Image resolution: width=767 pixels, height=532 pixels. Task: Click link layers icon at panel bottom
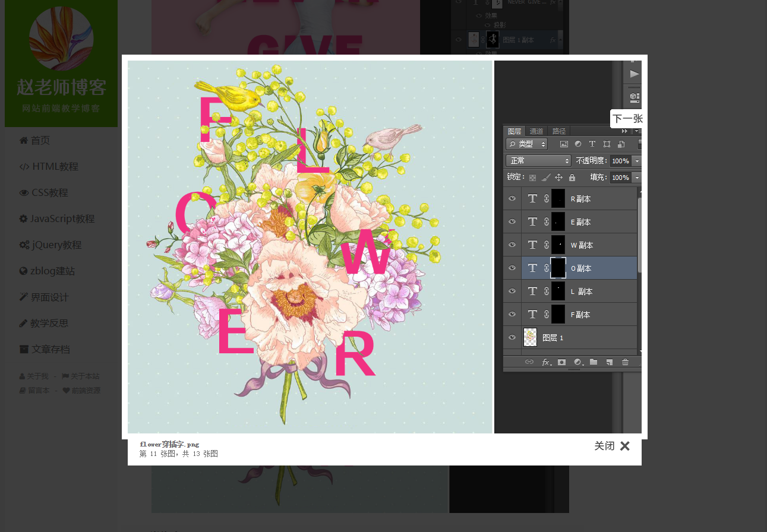tap(529, 362)
